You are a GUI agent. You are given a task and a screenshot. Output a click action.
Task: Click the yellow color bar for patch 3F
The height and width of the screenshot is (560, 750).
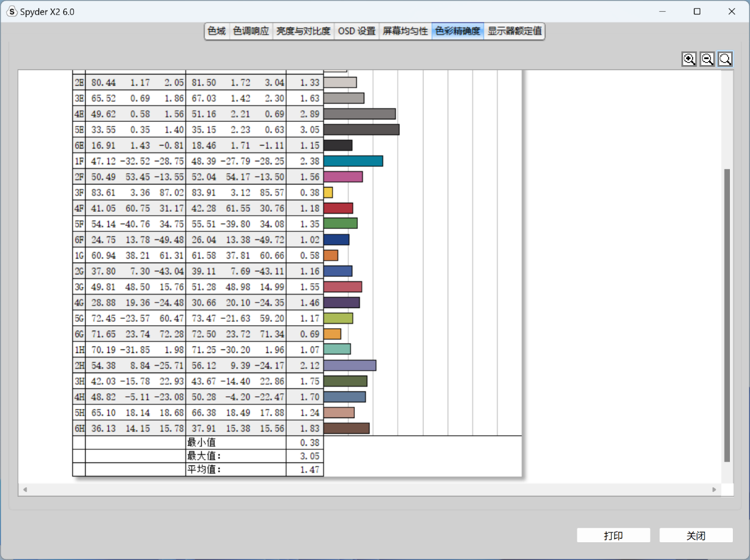click(x=328, y=192)
